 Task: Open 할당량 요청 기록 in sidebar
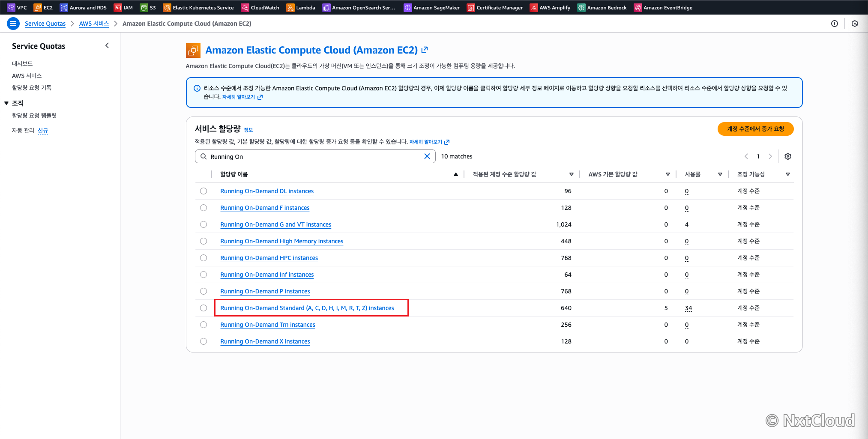click(x=32, y=87)
